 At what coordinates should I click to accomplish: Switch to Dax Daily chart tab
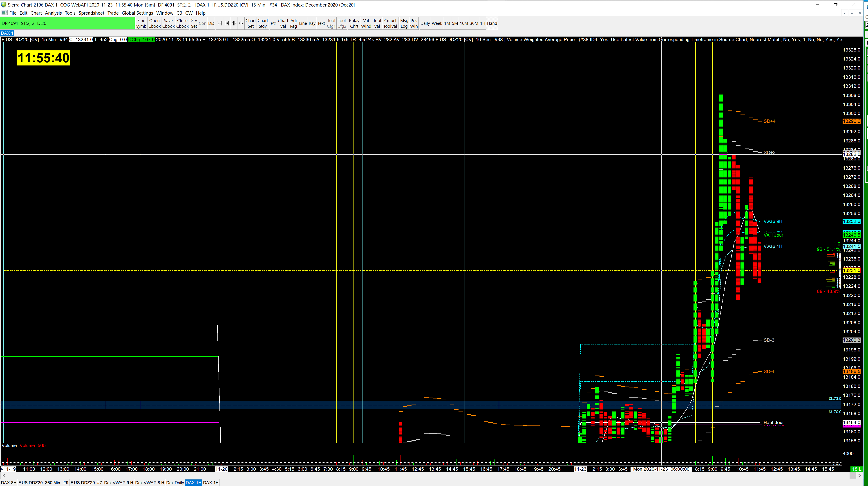175,483
